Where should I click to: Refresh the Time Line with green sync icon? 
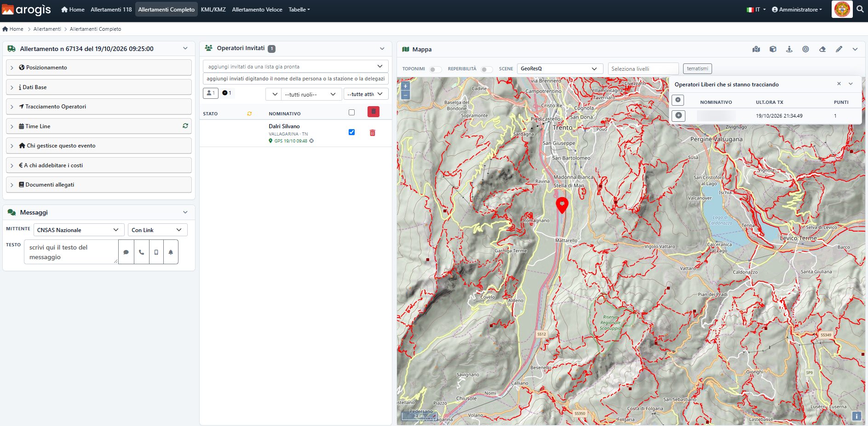point(185,125)
